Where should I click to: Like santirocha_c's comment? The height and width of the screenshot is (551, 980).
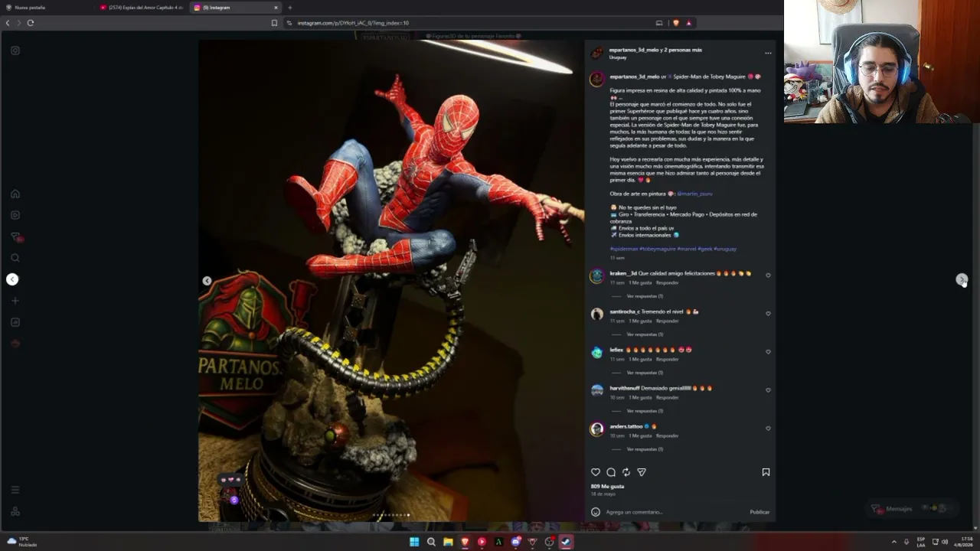coord(768,314)
